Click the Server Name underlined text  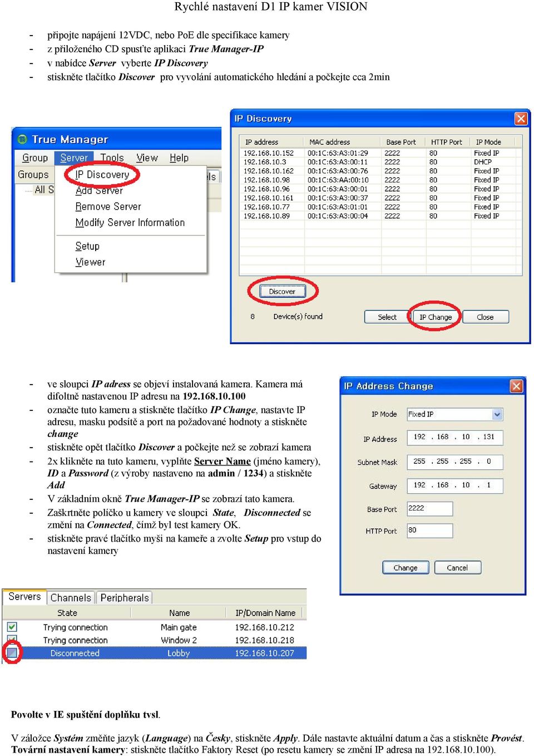[222, 462]
